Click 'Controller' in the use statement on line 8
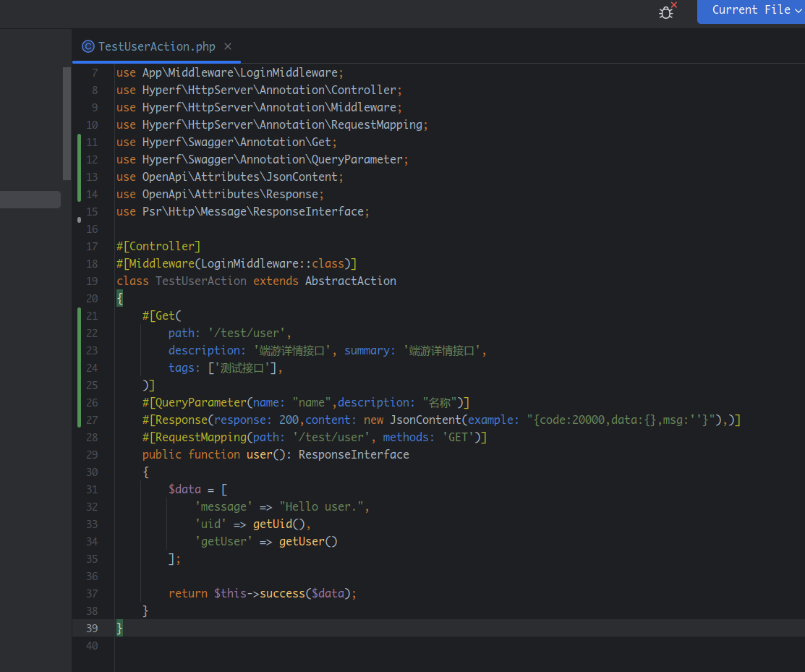 [x=364, y=90]
